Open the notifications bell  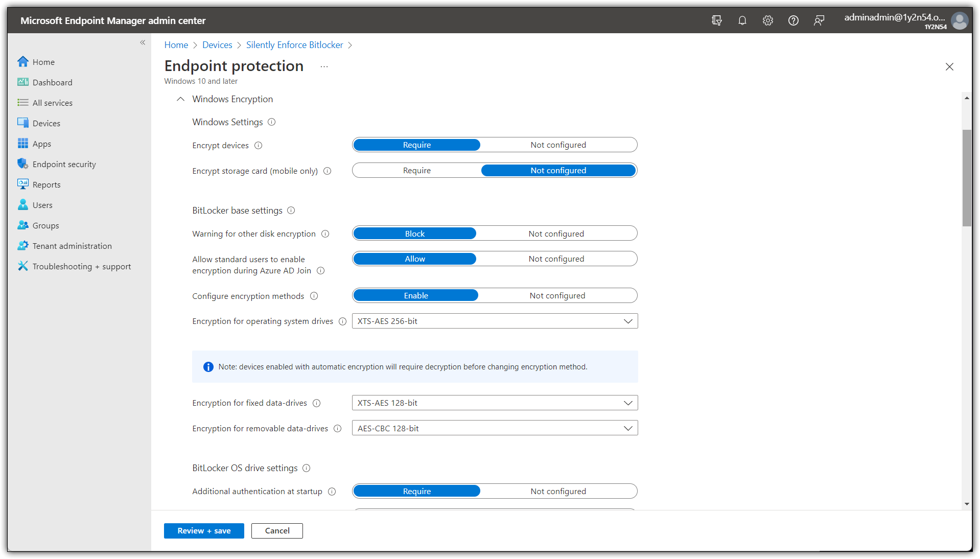tap(742, 20)
